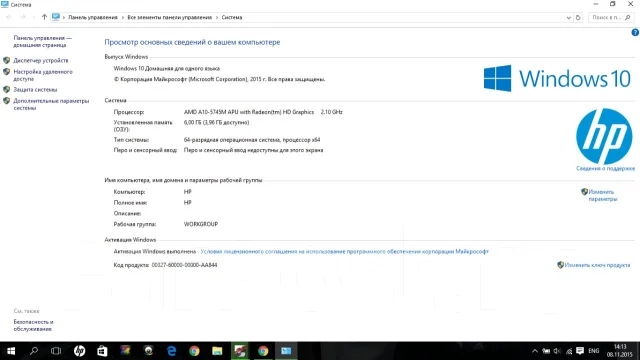Click the HP logo image
This screenshot has height=360, width=640.
(x=604, y=136)
